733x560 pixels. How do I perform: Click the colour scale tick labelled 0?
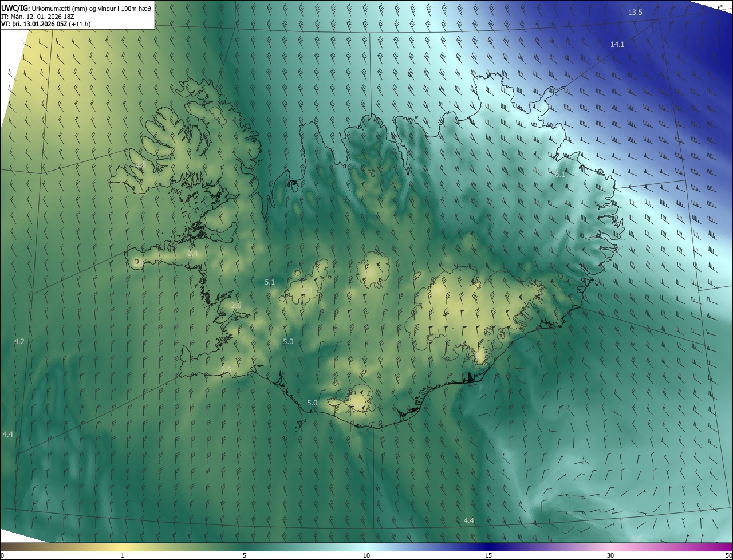[x=2, y=555]
